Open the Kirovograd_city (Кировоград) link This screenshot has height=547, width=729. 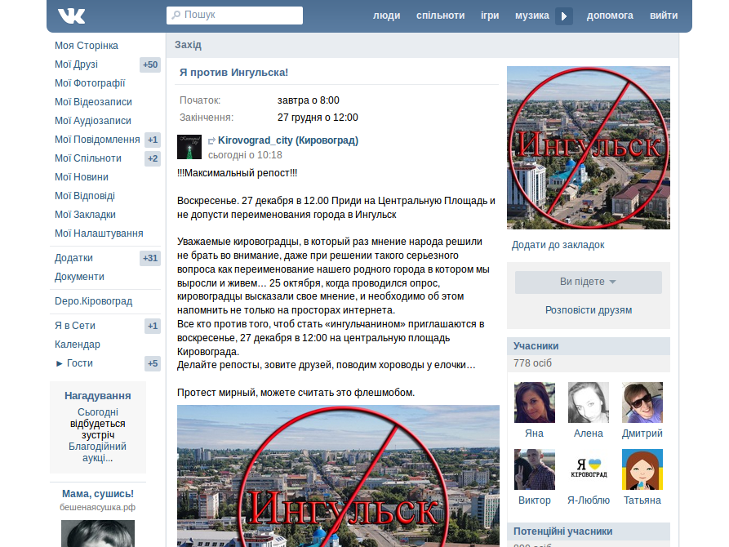coord(288,140)
